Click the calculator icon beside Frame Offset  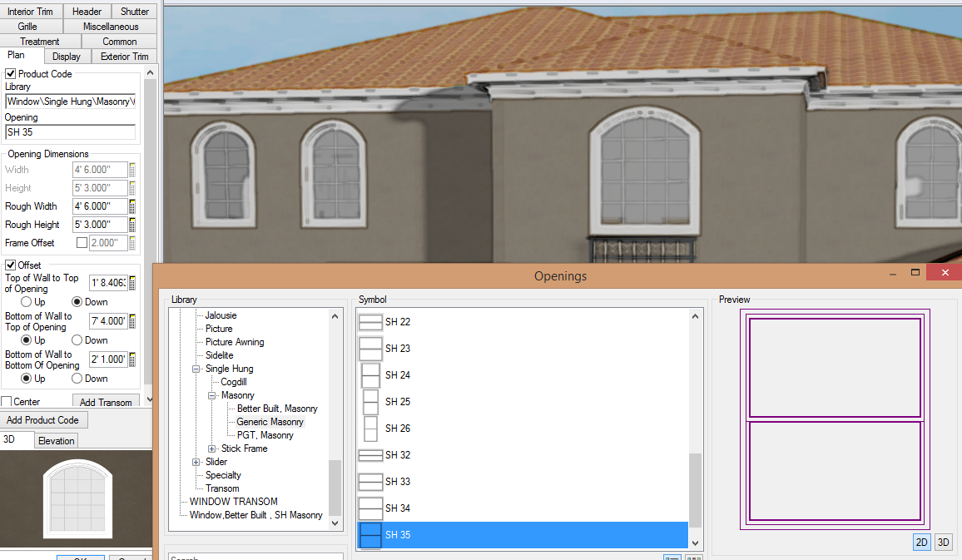click(x=133, y=242)
